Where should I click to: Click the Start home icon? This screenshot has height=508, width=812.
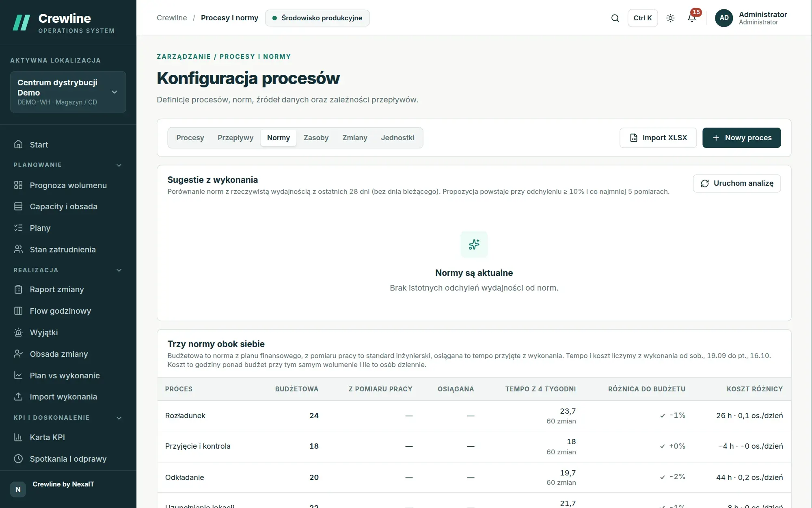coord(18,144)
